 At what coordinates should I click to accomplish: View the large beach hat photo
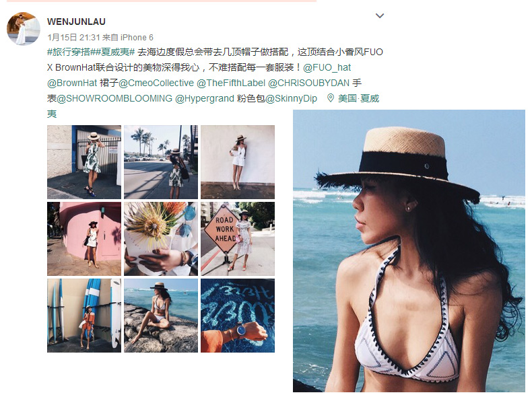409,251
